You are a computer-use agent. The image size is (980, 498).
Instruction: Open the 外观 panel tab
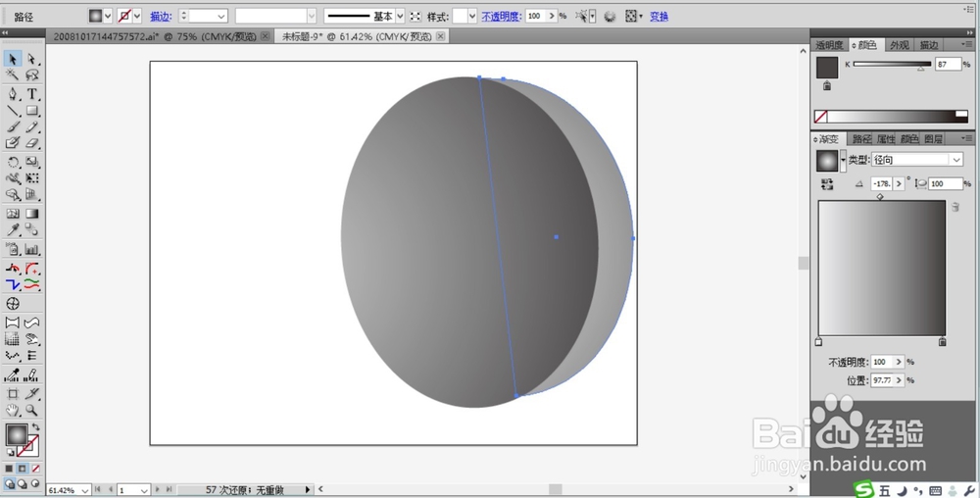pyautogui.click(x=900, y=45)
